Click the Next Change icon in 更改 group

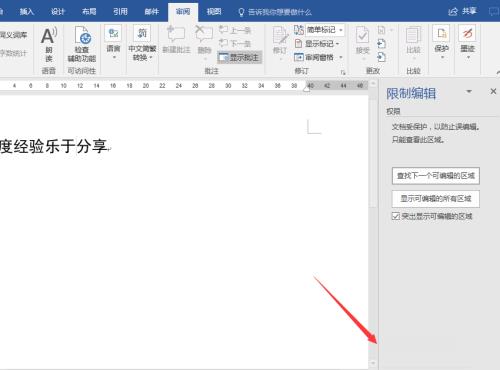point(382,57)
